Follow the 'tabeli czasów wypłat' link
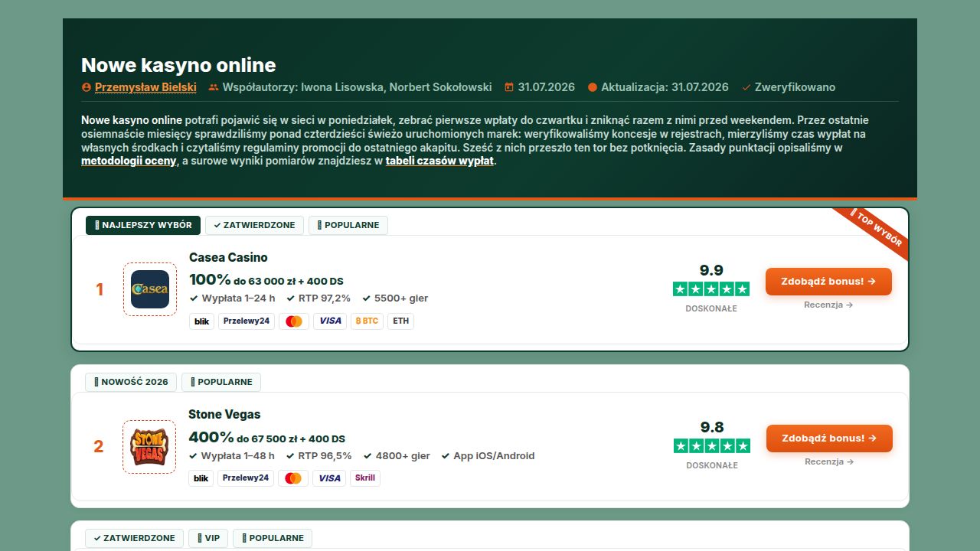Image resolution: width=980 pixels, height=551 pixels. coord(439,161)
